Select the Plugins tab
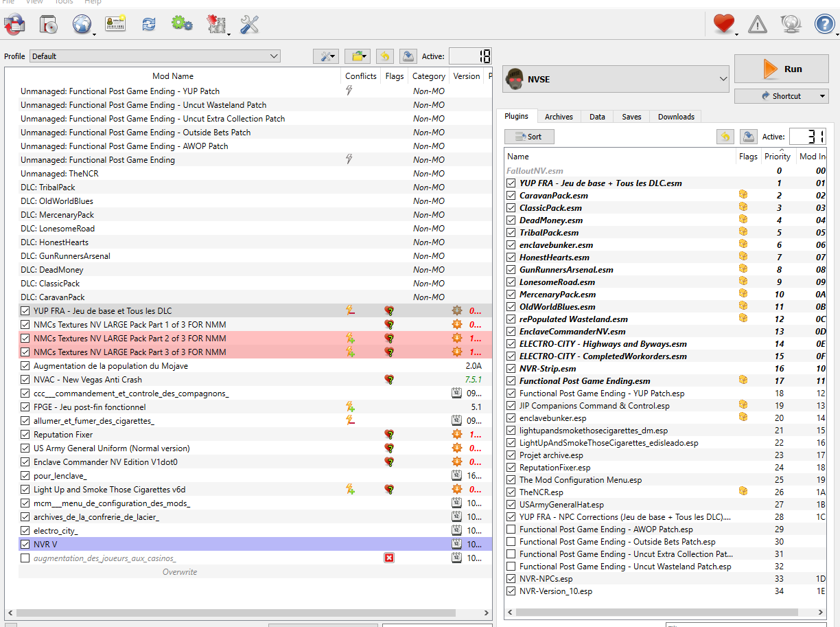 point(516,116)
